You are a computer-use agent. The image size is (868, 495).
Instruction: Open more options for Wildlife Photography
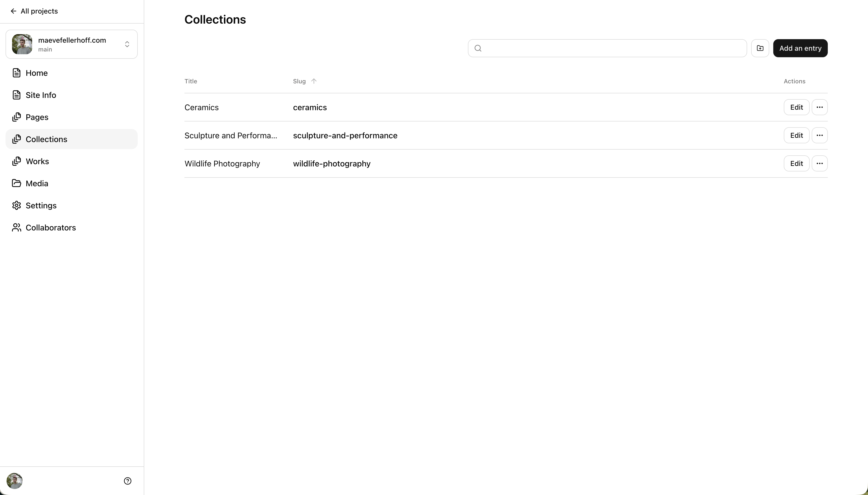click(x=819, y=163)
